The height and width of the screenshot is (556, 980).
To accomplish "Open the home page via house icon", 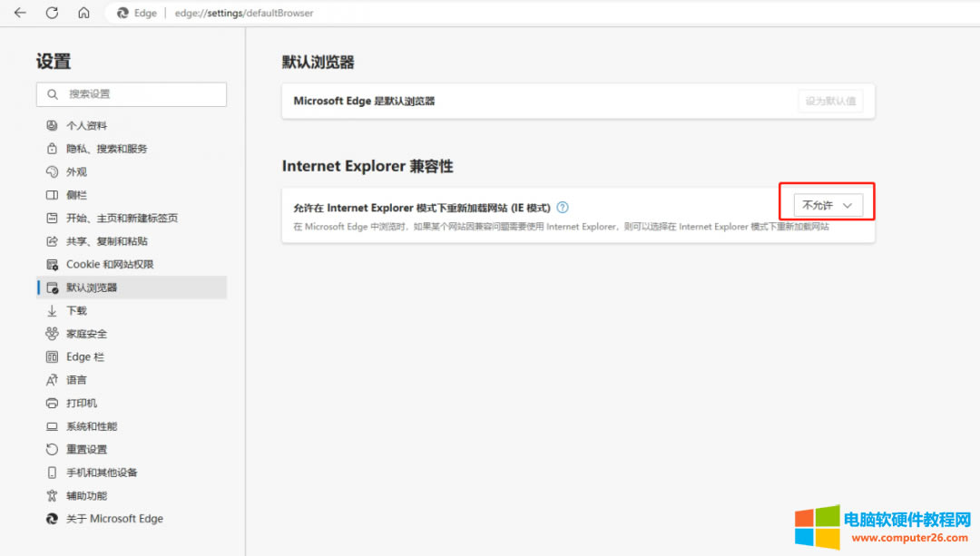I will coord(83,13).
